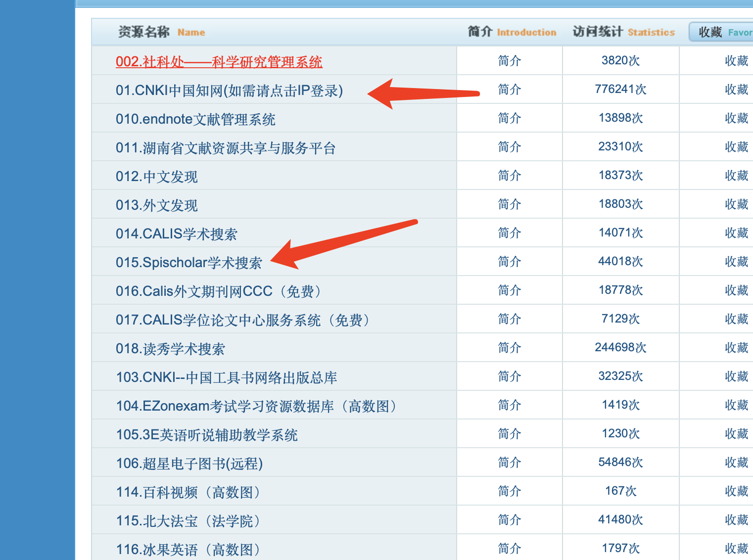View 简介 for 百科视频 row
753x560 pixels.
tap(510, 491)
